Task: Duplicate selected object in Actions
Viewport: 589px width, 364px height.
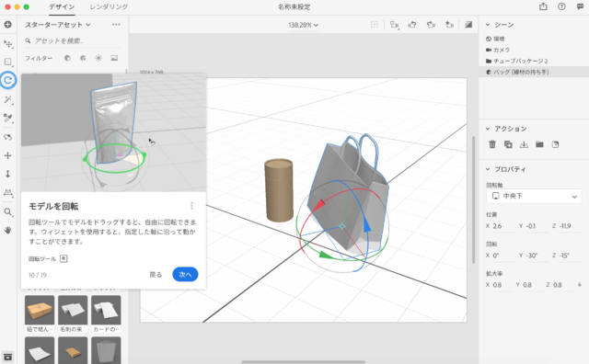Action: [x=508, y=144]
